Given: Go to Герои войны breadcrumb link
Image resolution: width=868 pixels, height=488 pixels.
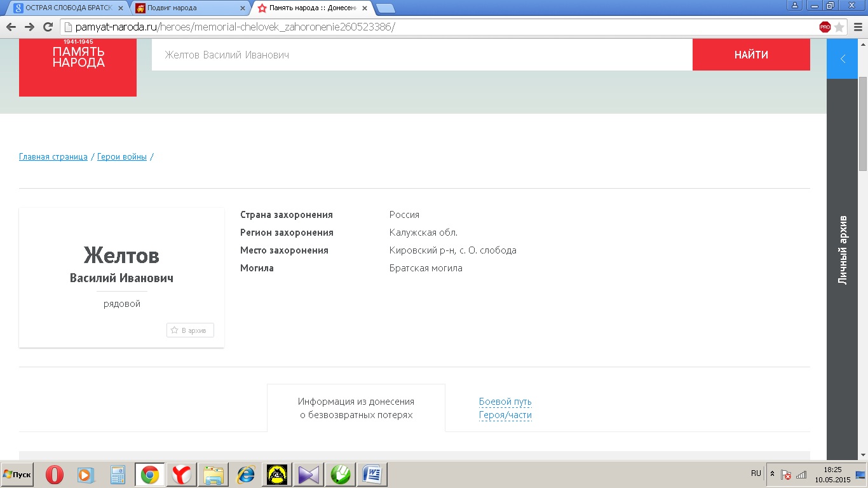Looking at the screenshot, I should click(122, 157).
